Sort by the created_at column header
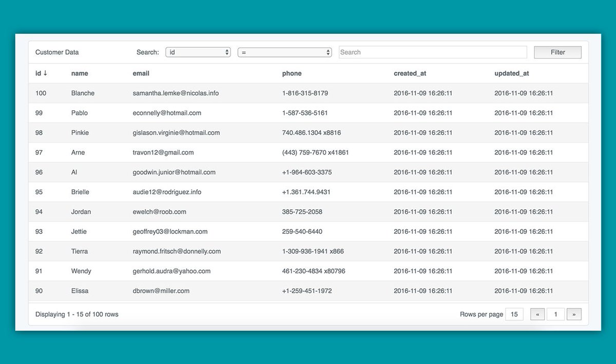Viewport: 616px width, 364px height. (410, 73)
